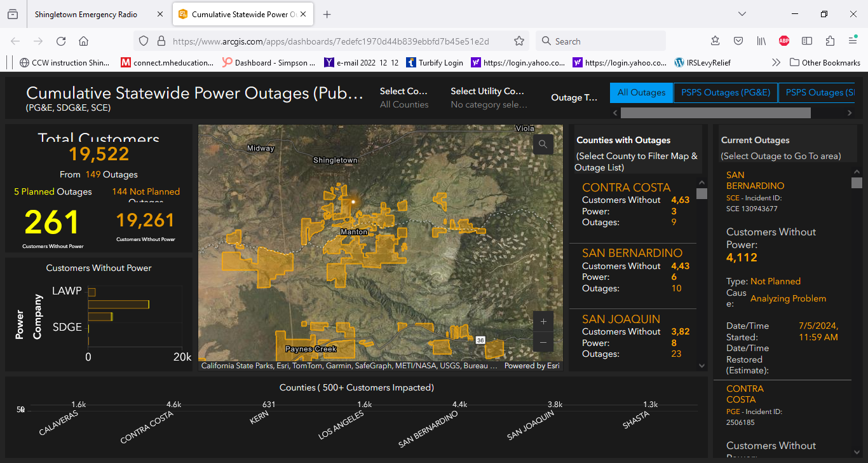The height and width of the screenshot is (463, 868).
Task: Switch to Shingletown Emergency Radio browser tab
Action: tap(86, 14)
